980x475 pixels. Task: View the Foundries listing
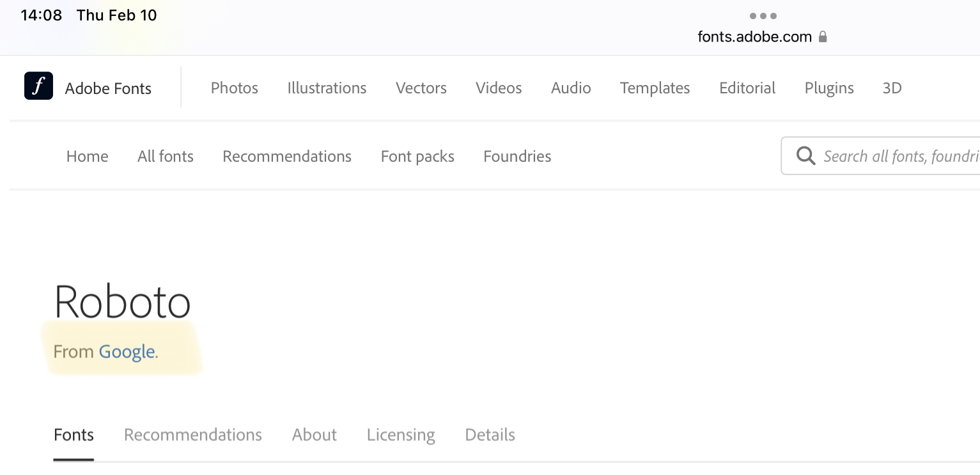click(x=517, y=157)
